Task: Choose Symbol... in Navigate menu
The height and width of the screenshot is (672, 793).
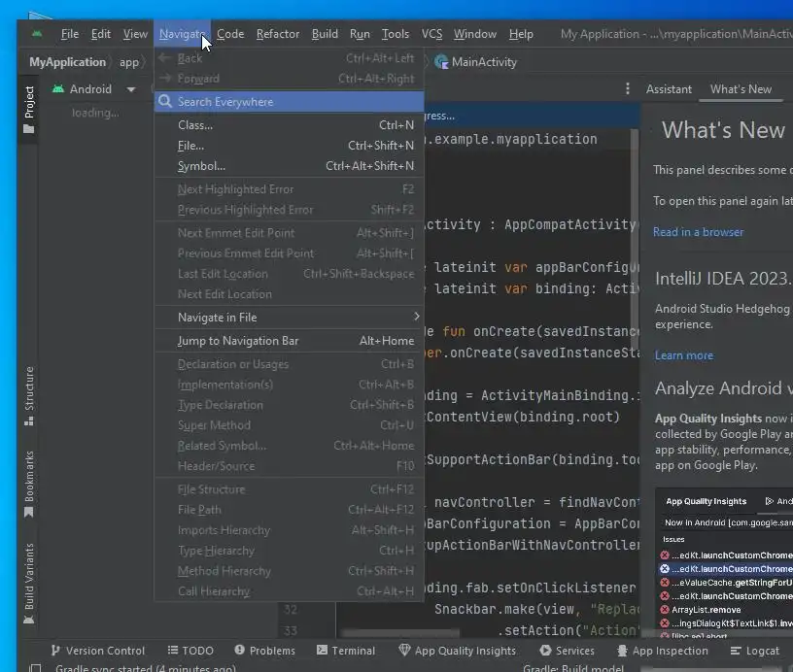Action: (289, 166)
